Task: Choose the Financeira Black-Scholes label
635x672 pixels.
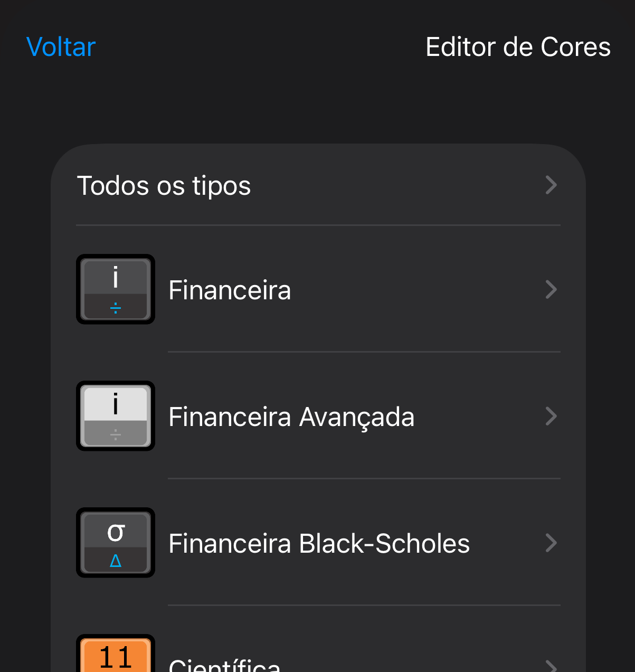Action: pos(319,544)
